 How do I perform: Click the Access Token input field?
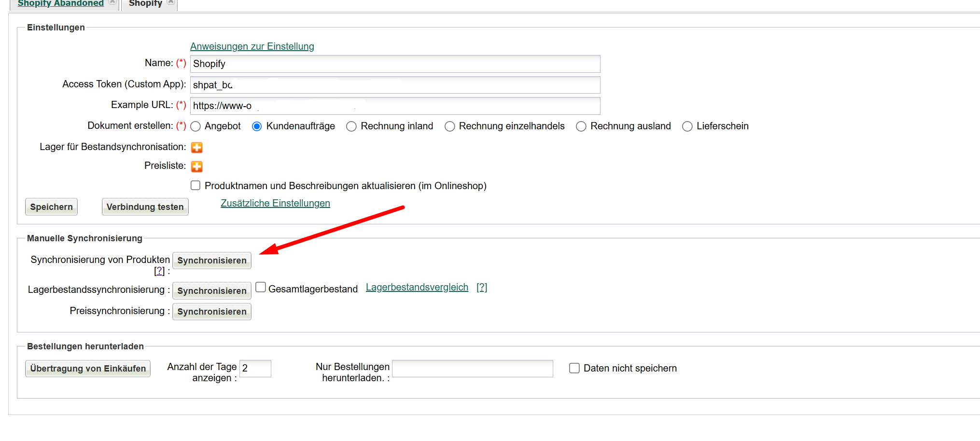[x=395, y=85]
